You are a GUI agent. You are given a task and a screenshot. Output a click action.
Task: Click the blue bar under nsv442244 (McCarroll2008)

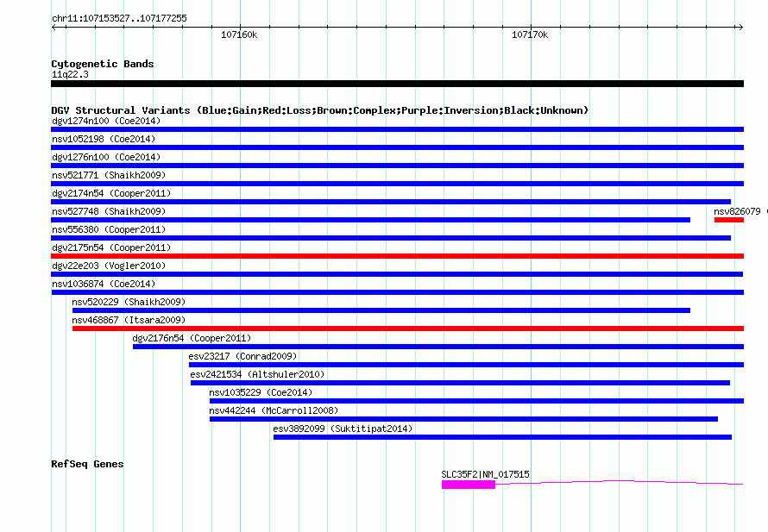463,419
